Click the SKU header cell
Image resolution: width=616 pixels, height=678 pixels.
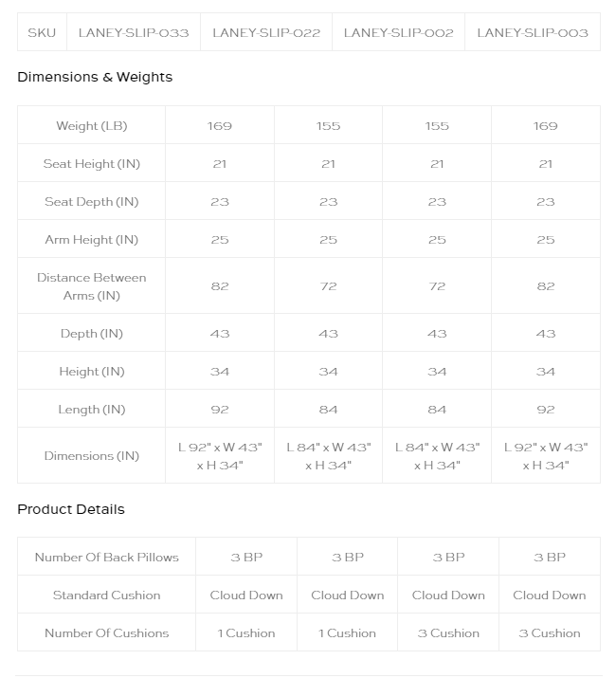click(42, 32)
